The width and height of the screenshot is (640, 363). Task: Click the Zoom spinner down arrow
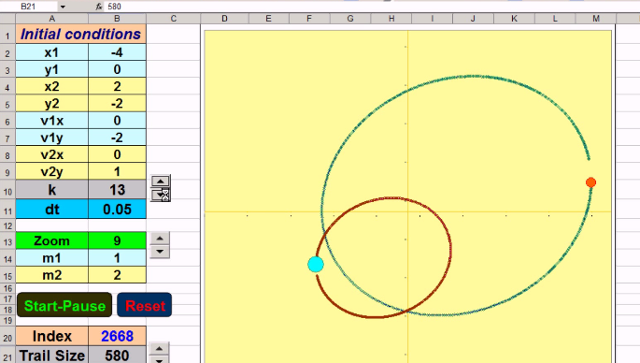click(x=160, y=252)
